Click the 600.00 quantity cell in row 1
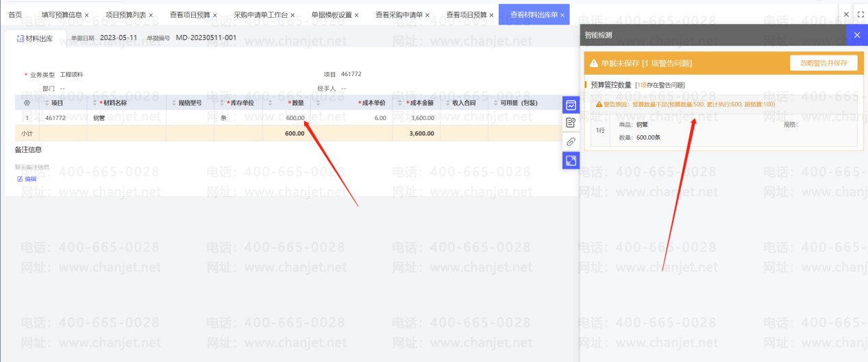Image resolution: width=868 pixels, height=362 pixels. 285,118
